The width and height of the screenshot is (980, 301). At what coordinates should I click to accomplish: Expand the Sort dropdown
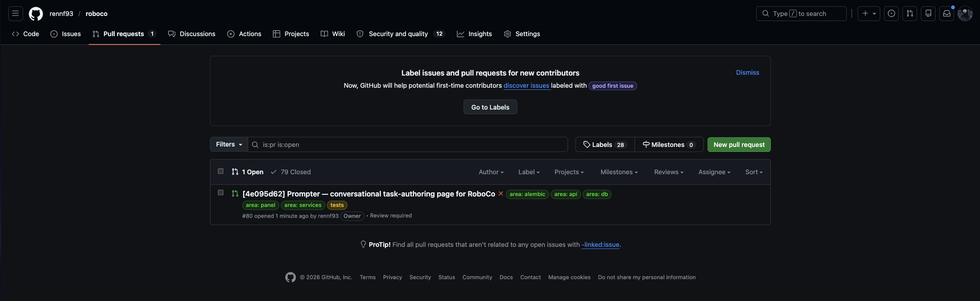click(754, 172)
